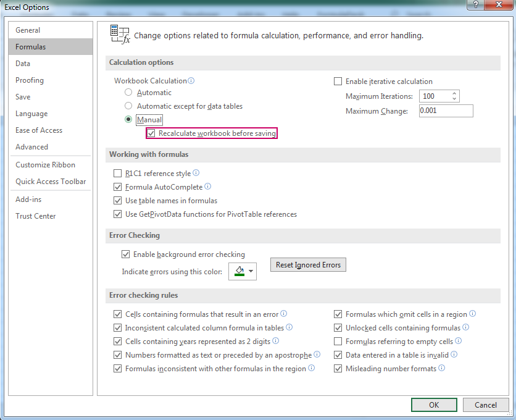Image resolution: width=516 pixels, height=420 pixels.
Task: Toggle Enable background error checking
Action: [x=125, y=254]
